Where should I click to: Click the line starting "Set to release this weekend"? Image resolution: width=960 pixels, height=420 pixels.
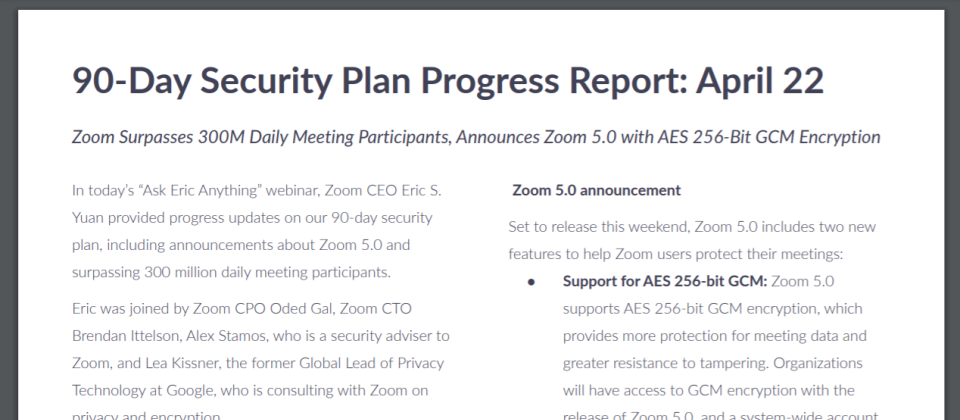click(692, 227)
